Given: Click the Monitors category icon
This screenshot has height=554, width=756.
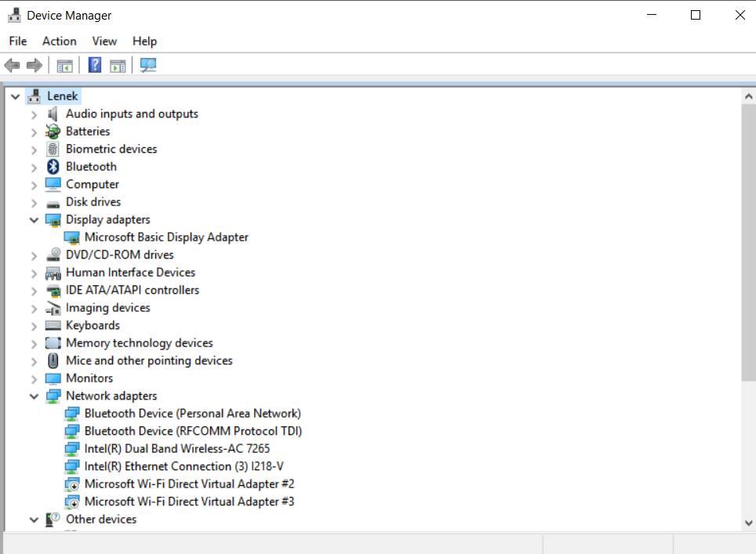Looking at the screenshot, I should [x=53, y=378].
